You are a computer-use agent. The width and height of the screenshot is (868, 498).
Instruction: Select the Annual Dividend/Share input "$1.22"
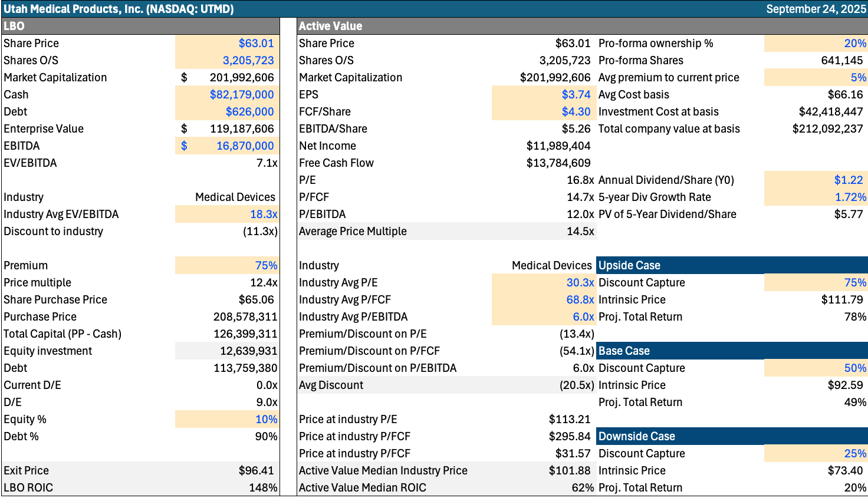coord(849,180)
